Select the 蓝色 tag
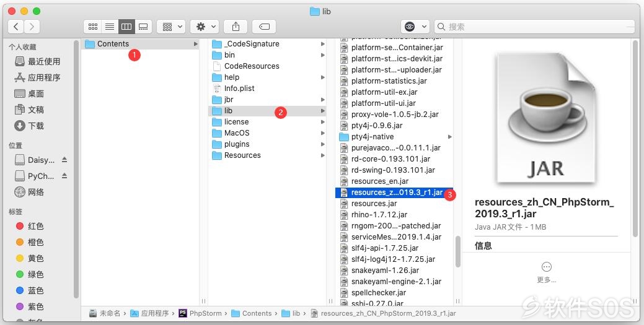The height and width of the screenshot is (325, 644). [30, 290]
